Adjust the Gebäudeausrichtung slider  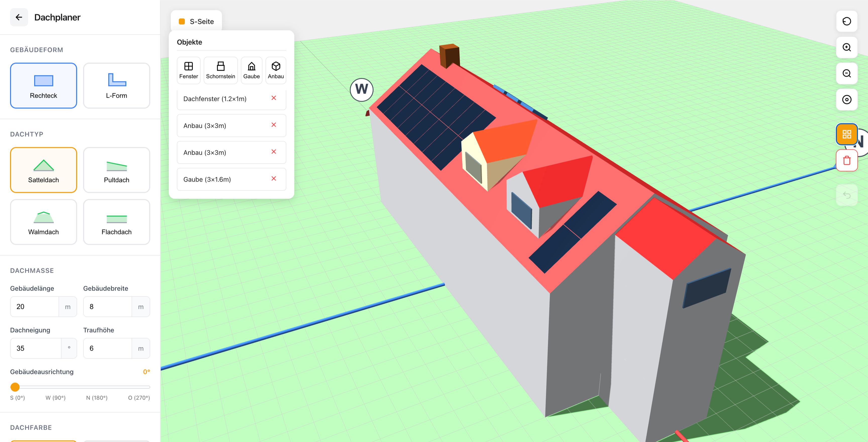click(x=15, y=387)
